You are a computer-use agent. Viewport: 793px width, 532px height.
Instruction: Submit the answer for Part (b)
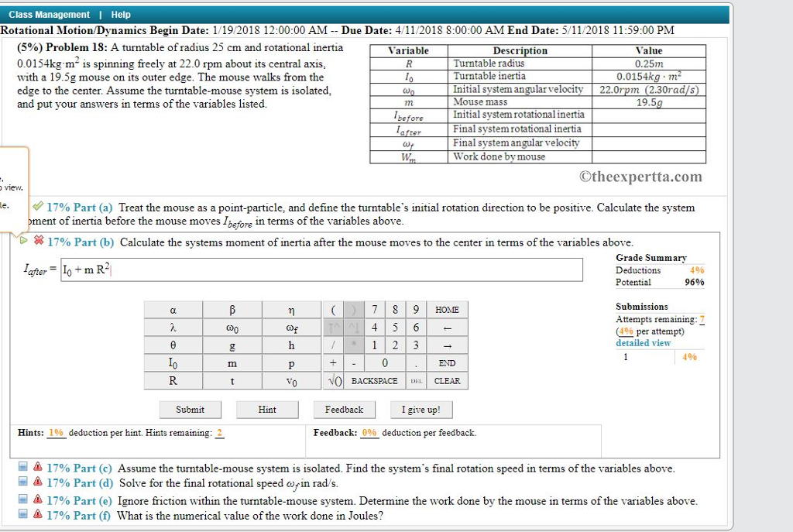(190, 409)
